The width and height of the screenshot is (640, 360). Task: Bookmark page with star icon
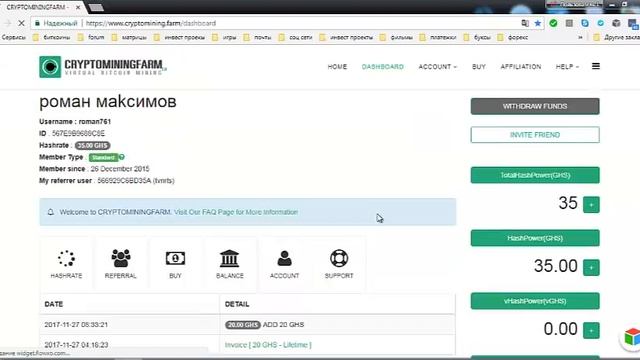tap(538, 23)
